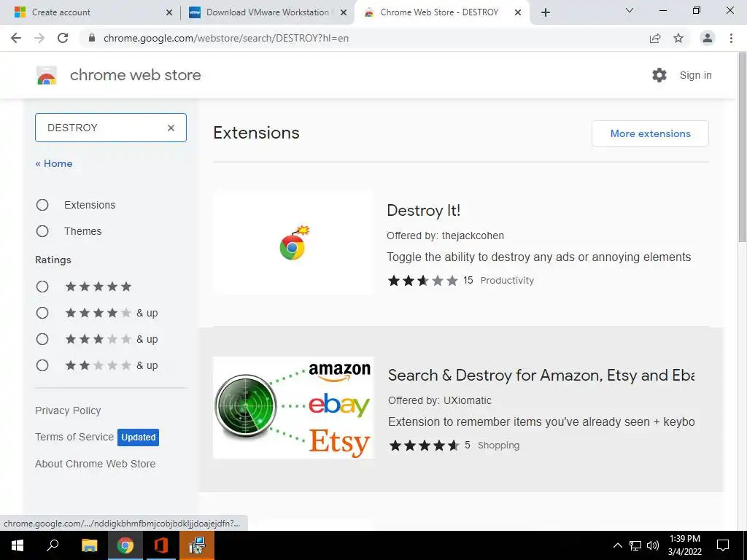Open the notification center icon
The width and height of the screenshot is (747, 560).
coord(723,545)
